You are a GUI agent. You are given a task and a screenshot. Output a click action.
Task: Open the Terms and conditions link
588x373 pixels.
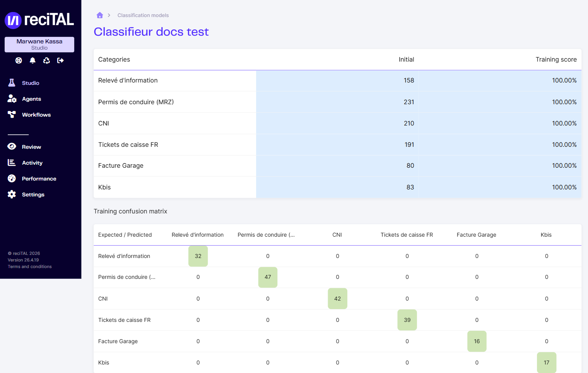tap(30, 266)
